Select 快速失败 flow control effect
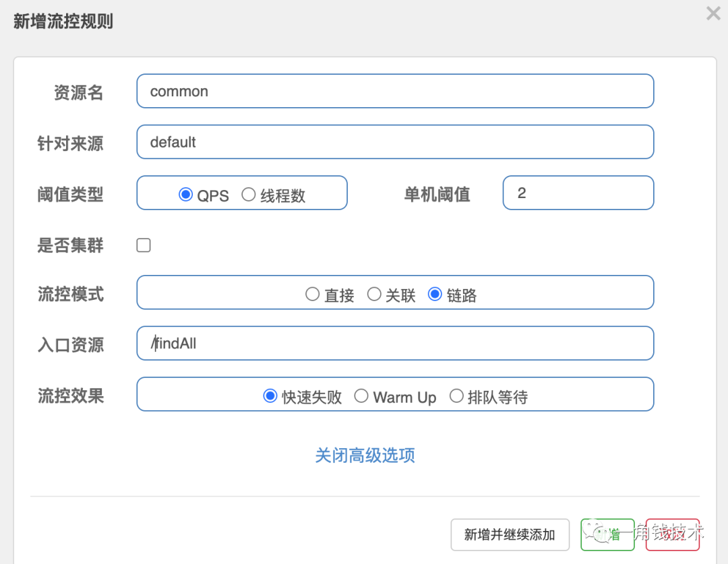This screenshot has width=728, height=564. click(x=270, y=396)
